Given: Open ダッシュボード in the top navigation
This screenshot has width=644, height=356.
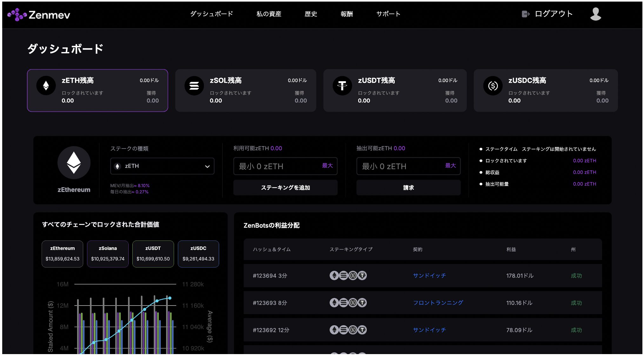Looking at the screenshot, I should [x=211, y=14].
